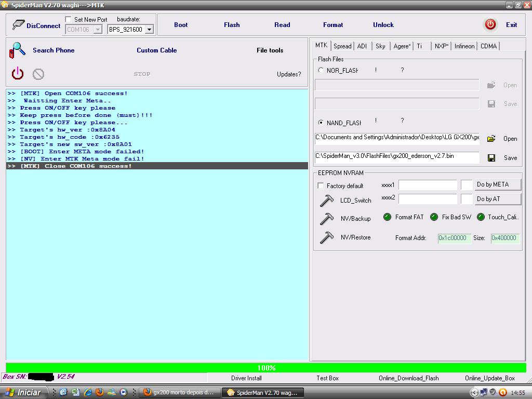Click the NOR_FLASH open folder icon
Image resolution: width=532 pixels, height=399 pixels.
pyautogui.click(x=491, y=85)
